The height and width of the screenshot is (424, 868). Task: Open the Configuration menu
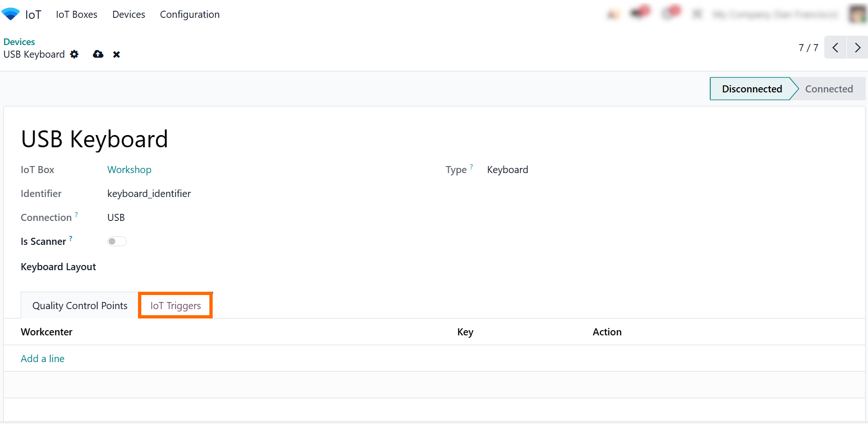pyautogui.click(x=190, y=15)
